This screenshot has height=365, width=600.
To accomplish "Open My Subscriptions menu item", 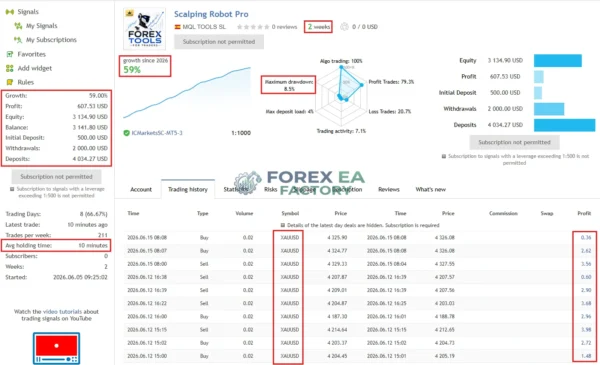I will [x=51, y=40].
